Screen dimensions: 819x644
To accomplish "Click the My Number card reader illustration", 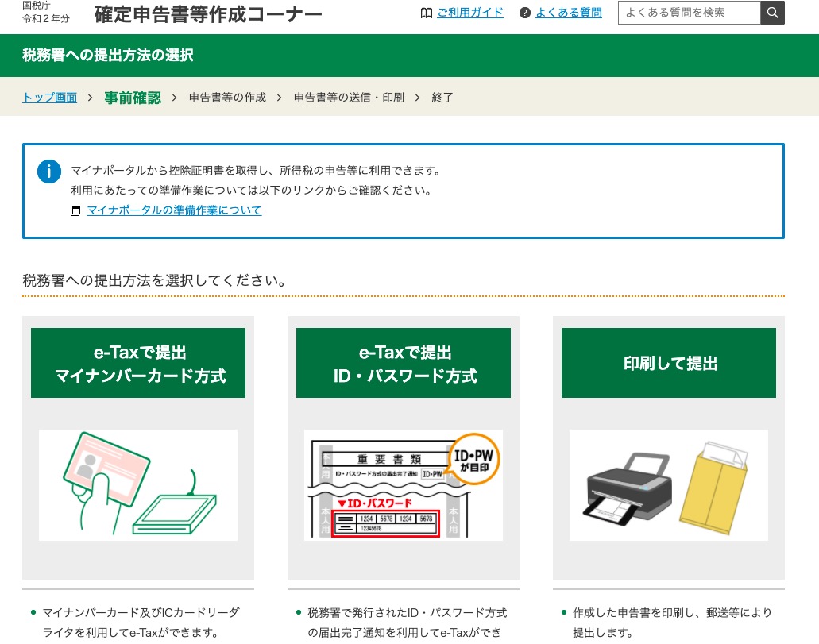I will (138, 485).
